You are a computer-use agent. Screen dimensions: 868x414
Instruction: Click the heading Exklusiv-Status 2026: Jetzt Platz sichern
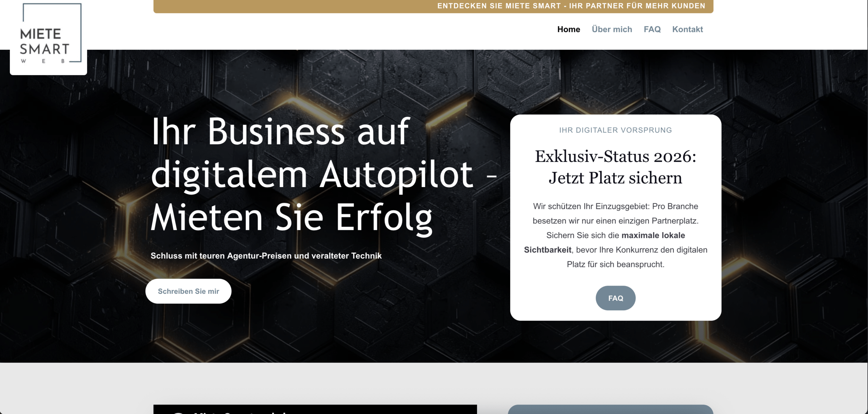point(615,167)
